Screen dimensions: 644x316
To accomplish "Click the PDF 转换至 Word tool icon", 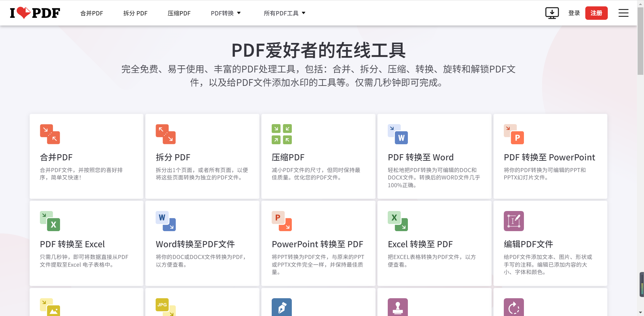I will tap(398, 134).
